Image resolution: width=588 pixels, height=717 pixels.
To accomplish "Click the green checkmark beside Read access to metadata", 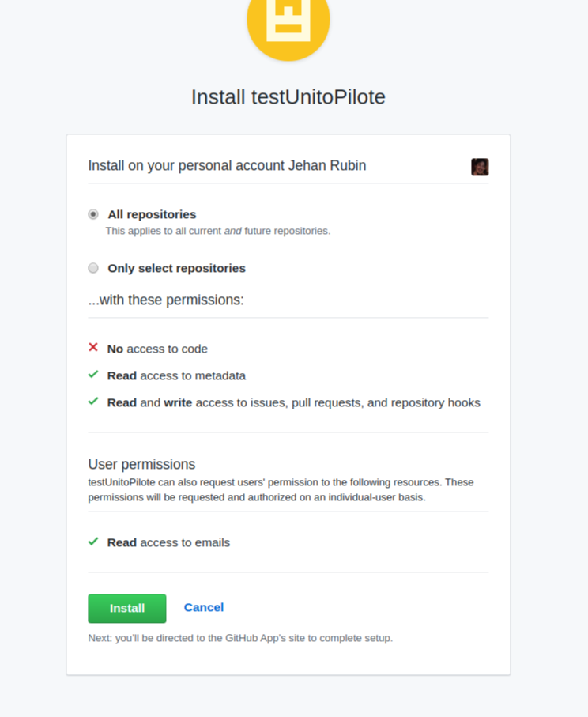I will coord(93,375).
